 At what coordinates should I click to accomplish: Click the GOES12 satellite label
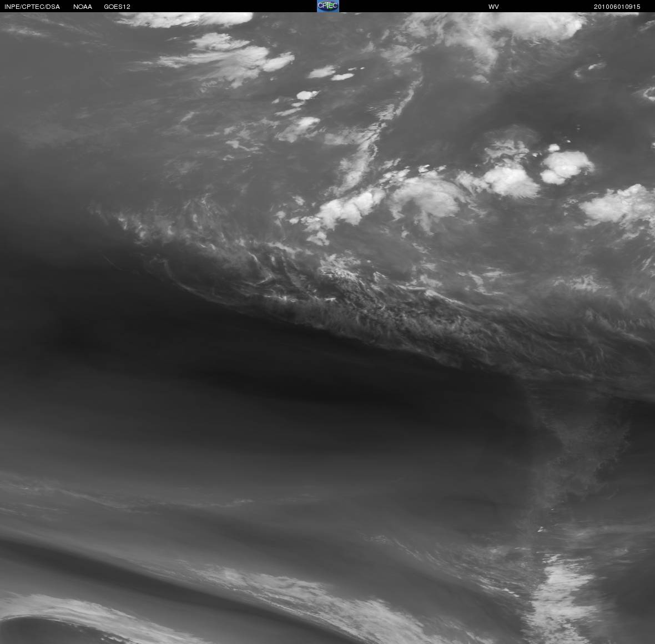click(117, 7)
